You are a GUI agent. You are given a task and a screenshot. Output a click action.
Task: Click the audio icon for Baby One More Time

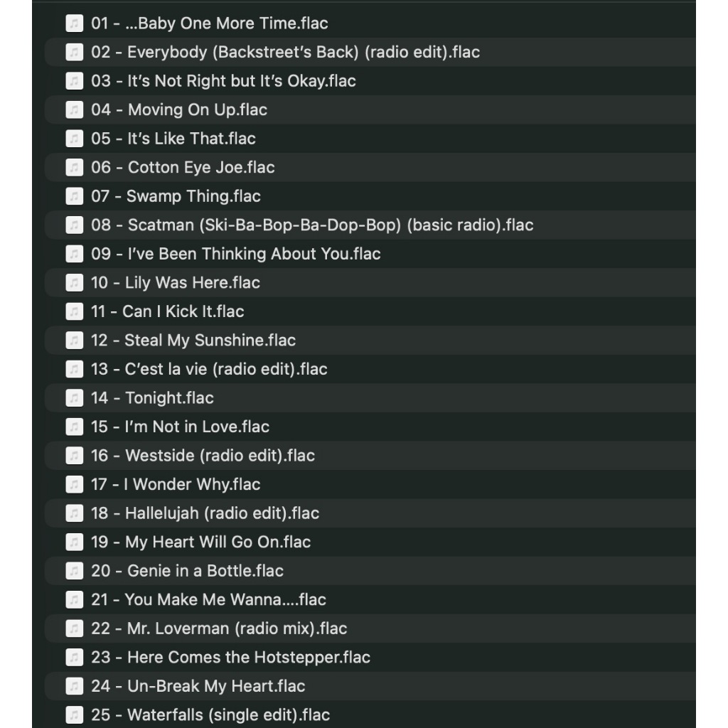click(x=74, y=23)
